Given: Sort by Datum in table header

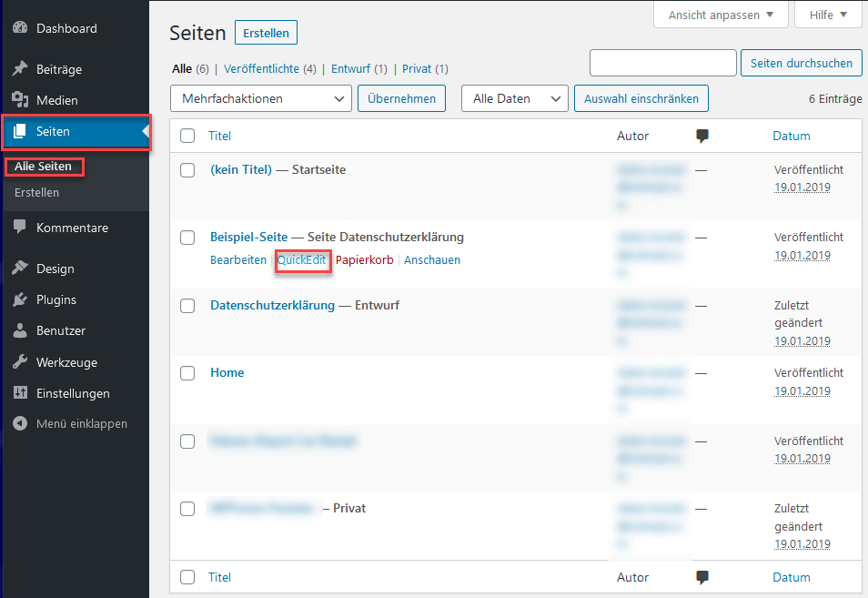Looking at the screenshot, I should 792,136.
